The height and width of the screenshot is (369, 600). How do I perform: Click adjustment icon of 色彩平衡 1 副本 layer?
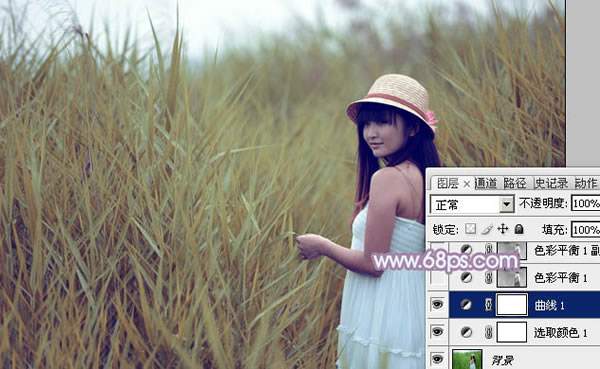[466, 250]
